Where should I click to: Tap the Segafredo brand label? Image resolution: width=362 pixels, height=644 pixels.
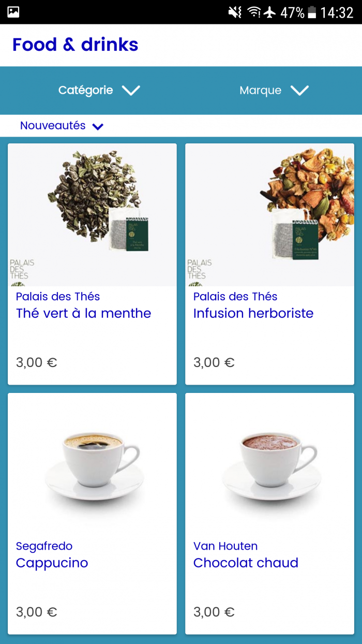tap(44, 546)
